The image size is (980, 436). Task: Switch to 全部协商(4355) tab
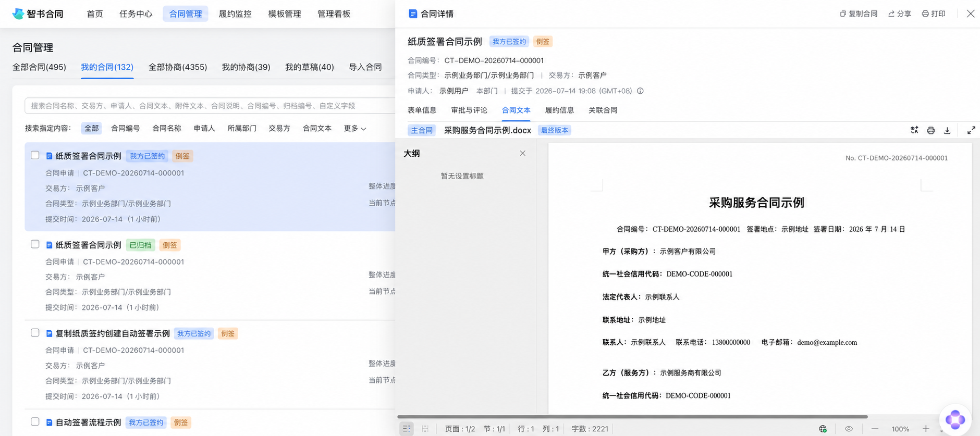178,67
